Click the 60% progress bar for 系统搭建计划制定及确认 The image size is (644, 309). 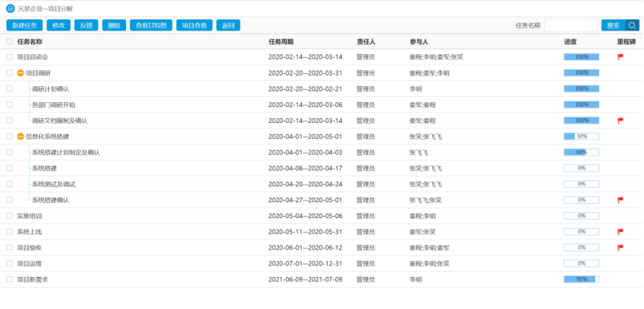click(x=581, y=153)
